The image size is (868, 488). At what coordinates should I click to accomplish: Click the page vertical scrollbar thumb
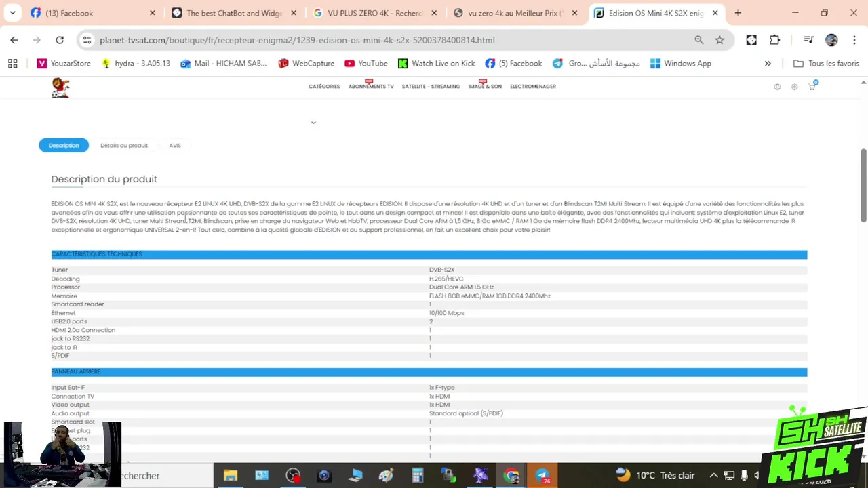click(x=863, y=184)
